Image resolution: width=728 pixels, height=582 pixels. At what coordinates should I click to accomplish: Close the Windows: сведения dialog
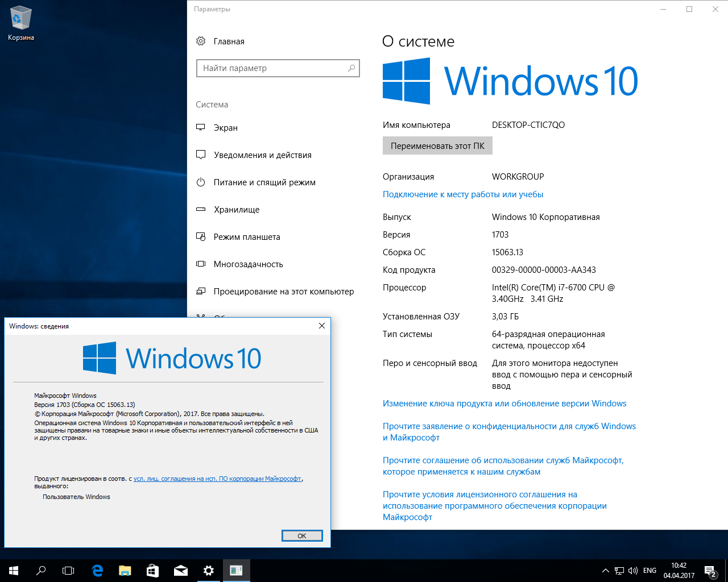[321, 326]
